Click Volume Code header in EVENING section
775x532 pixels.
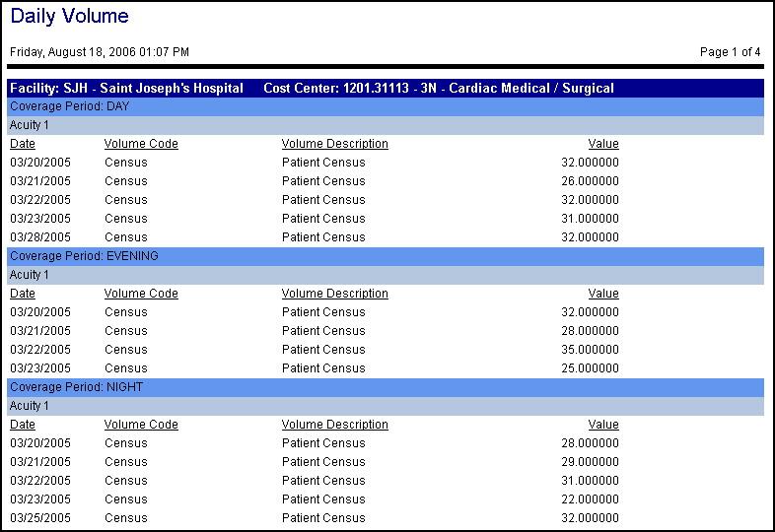click(141, 294)
